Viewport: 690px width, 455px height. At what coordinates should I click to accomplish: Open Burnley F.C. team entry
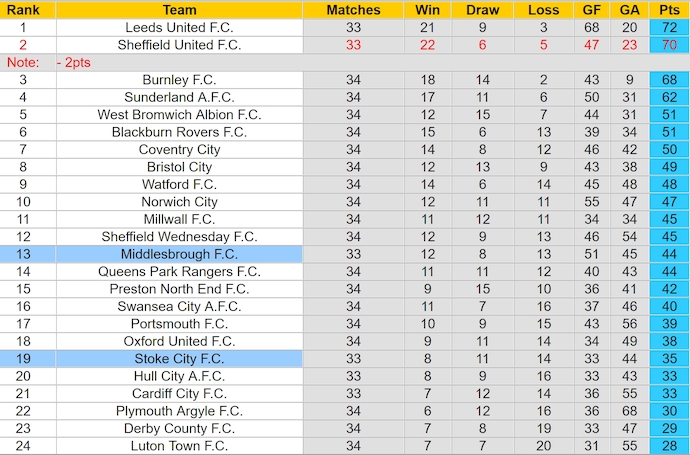coord(179,80)
